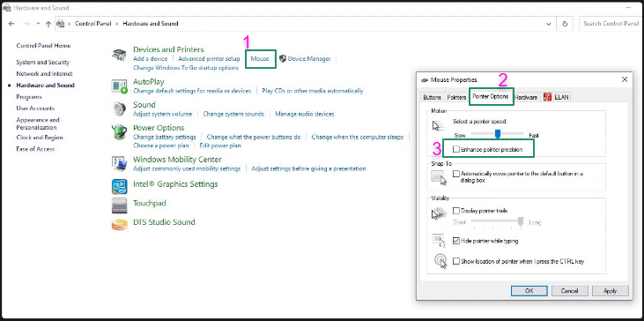Expand chevron after Control Panel breadcrumb

117,24
